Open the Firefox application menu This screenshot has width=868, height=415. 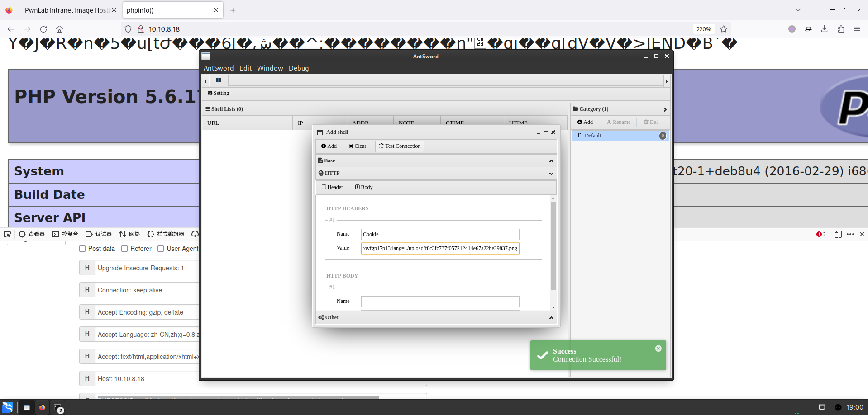(857, 29)
